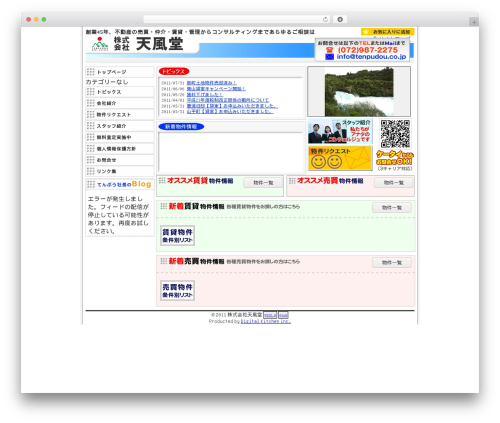
Task: Click the yellow 物件リクエスト smiley banner
Action: pyautogui.click(x=340, y=158)
